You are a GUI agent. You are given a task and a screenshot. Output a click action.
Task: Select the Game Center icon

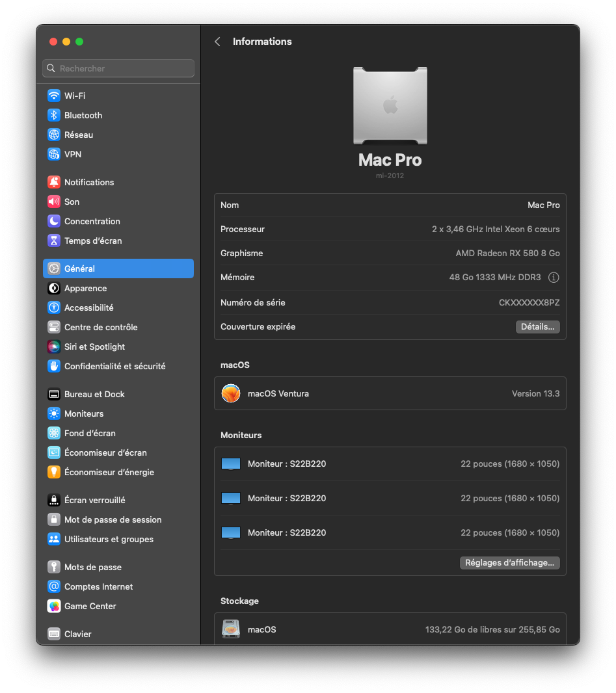point(54,606)
